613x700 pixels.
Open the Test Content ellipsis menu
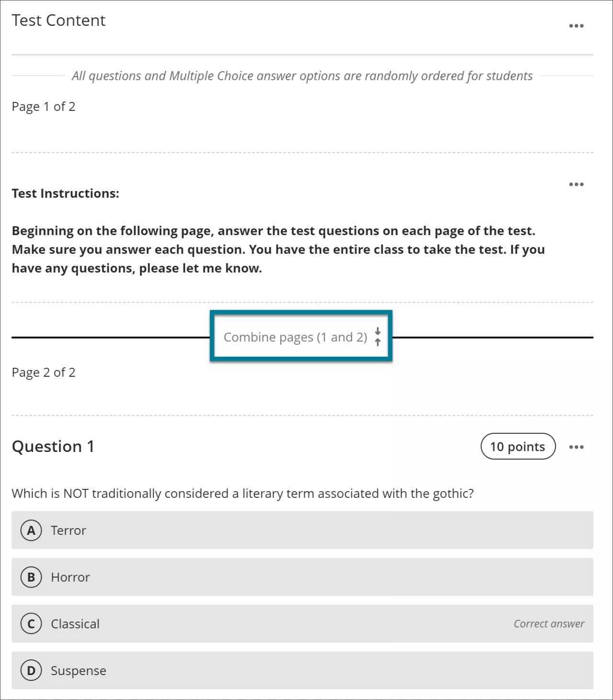[x=577, y=25]
